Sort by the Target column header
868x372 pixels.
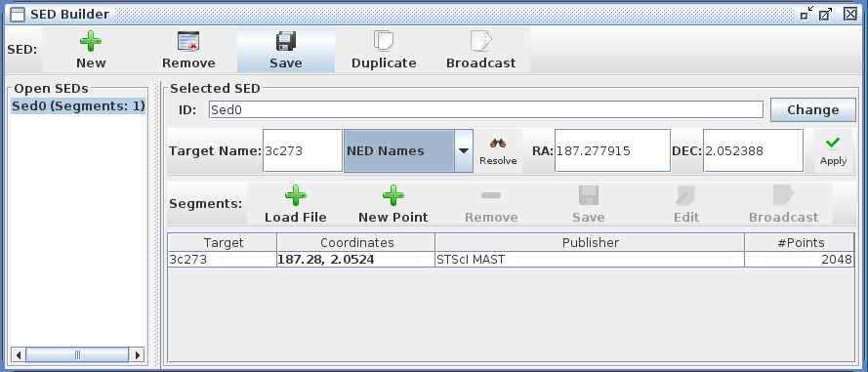click(x=223, y=242)
